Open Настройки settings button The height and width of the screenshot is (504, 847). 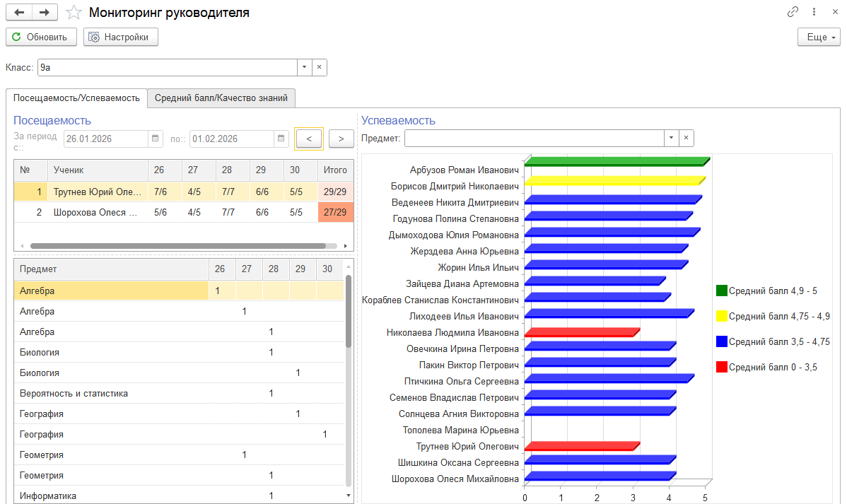(120, 37)
